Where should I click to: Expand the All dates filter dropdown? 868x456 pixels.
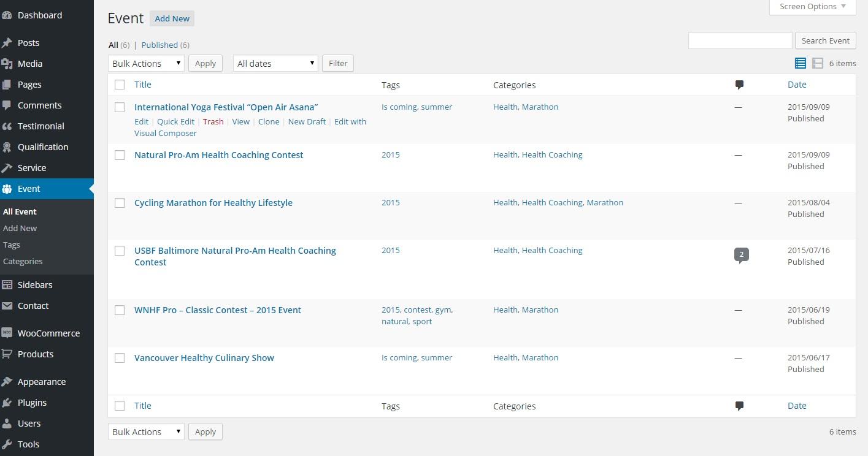coord(275,63)
